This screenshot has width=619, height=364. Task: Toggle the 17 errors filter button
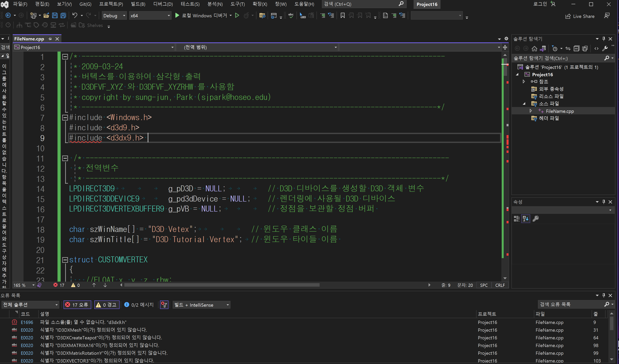[x=77, y=305]
